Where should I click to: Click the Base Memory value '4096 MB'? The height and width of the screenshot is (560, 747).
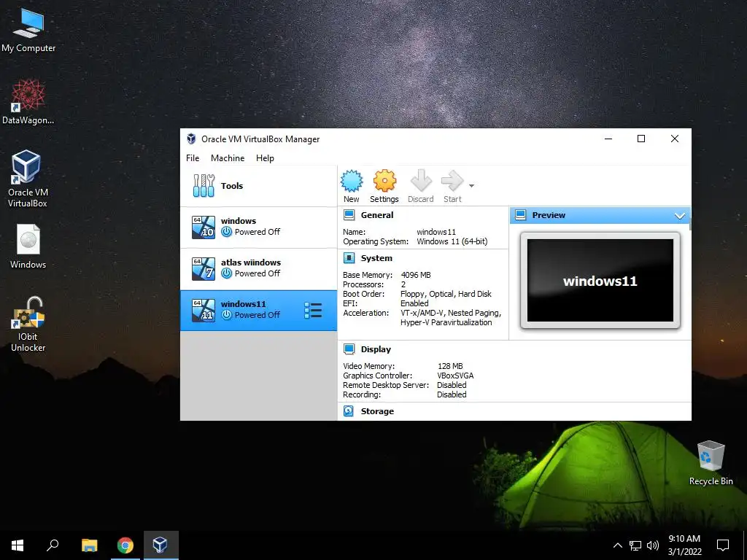coord(415,275)
